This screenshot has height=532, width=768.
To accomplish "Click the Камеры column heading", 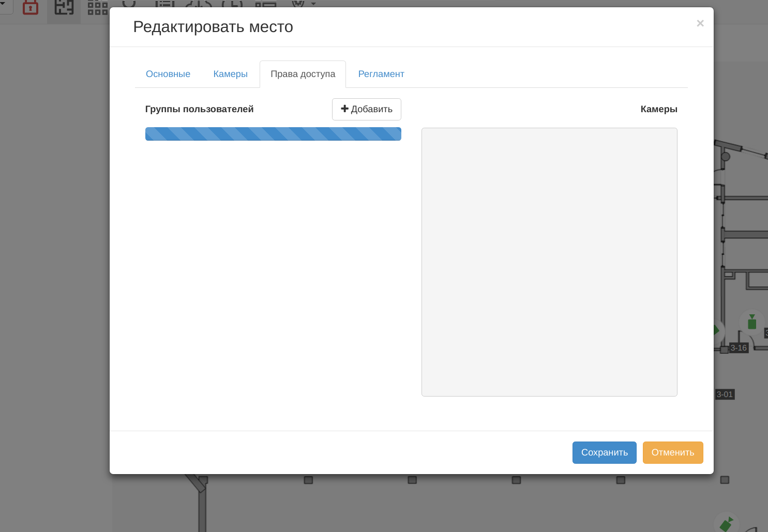I will (659, 109).
